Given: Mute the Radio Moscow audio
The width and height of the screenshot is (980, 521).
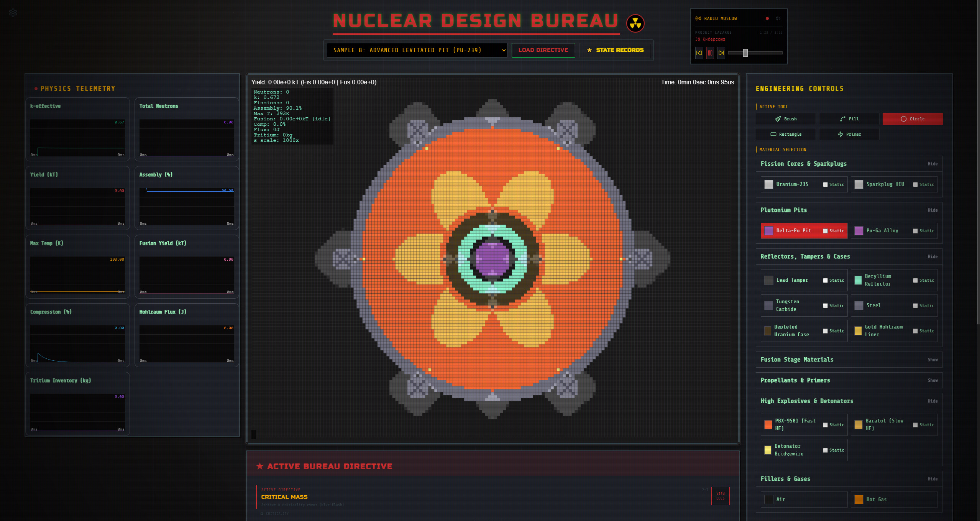Looking at the screenshot, I should click(x=778, y=18).
